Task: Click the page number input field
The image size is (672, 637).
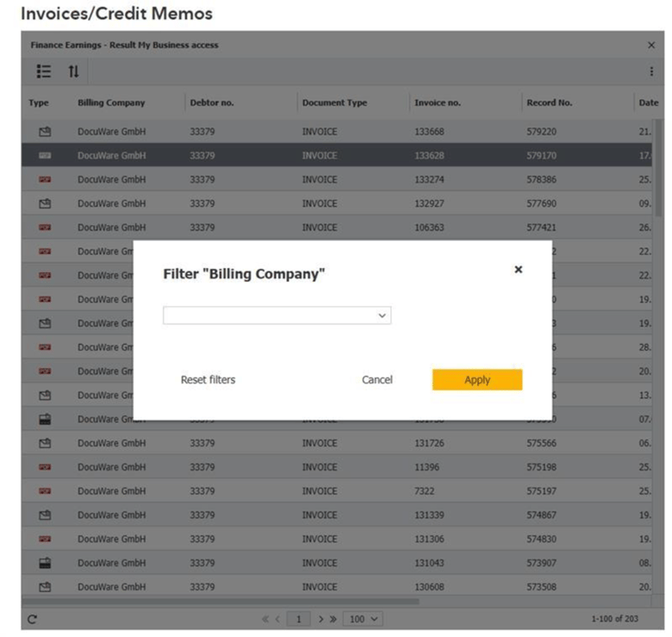Action: (x=299, y=619)
